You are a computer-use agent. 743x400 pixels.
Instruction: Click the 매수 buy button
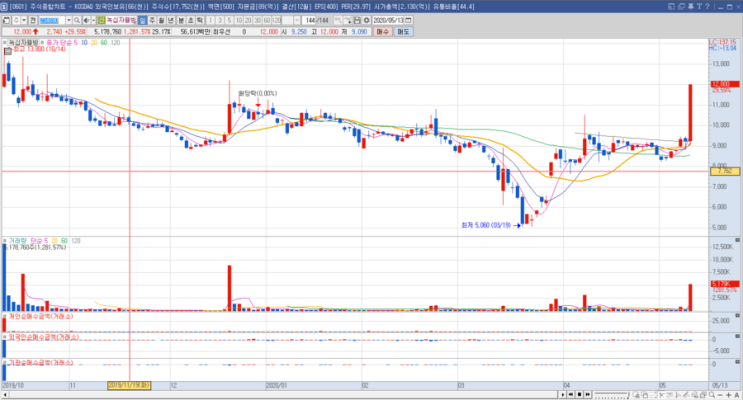coord(382,32)
